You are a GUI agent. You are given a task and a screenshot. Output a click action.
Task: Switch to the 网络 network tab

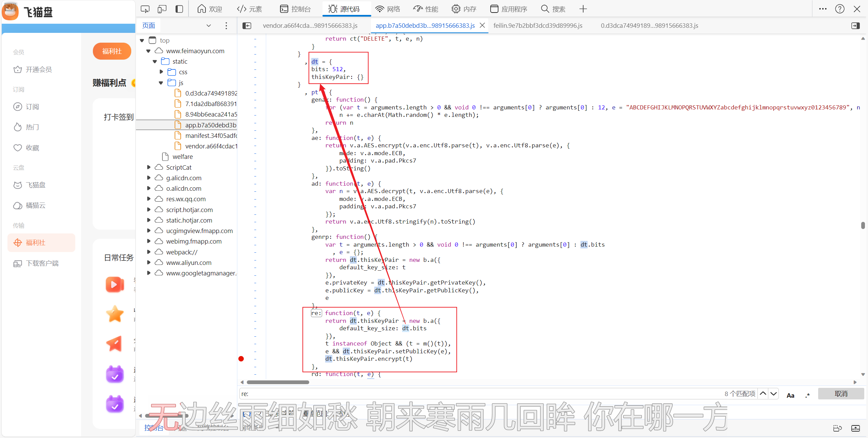388,9
